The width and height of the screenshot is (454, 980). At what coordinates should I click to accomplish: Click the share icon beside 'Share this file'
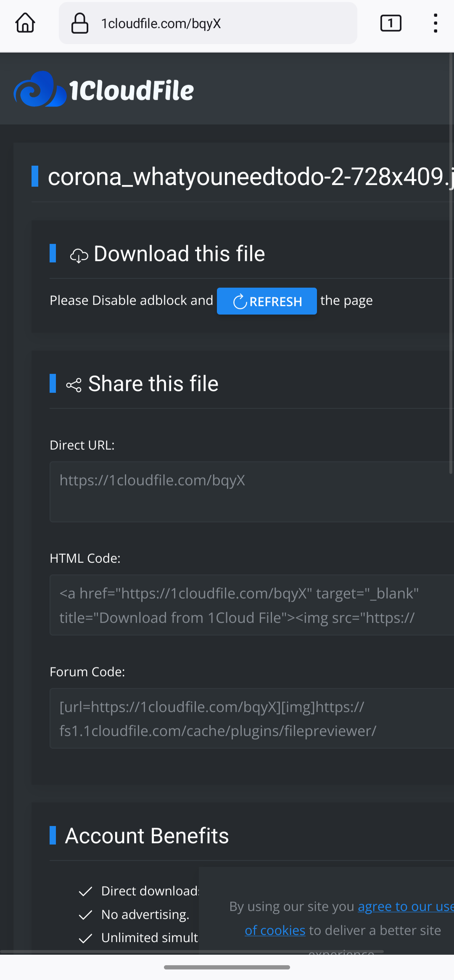pyautogui.click(x=74, y=384)
